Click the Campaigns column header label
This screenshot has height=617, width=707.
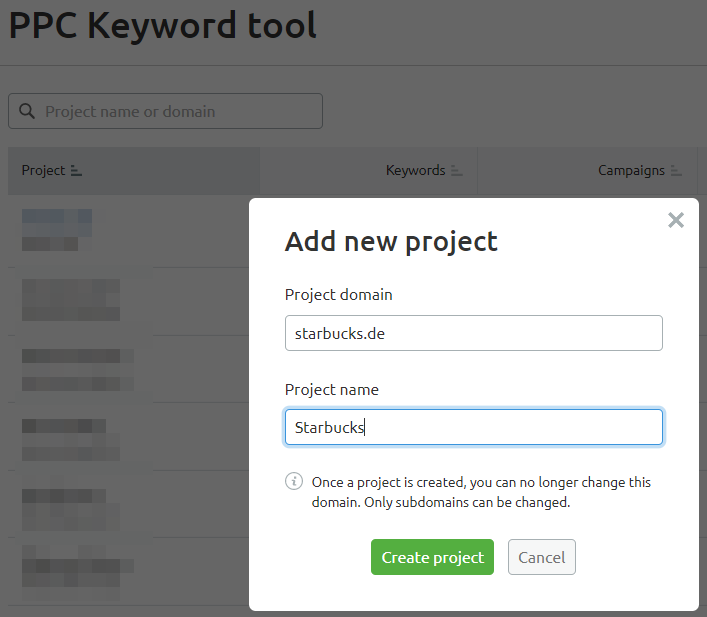click(631, 170)
